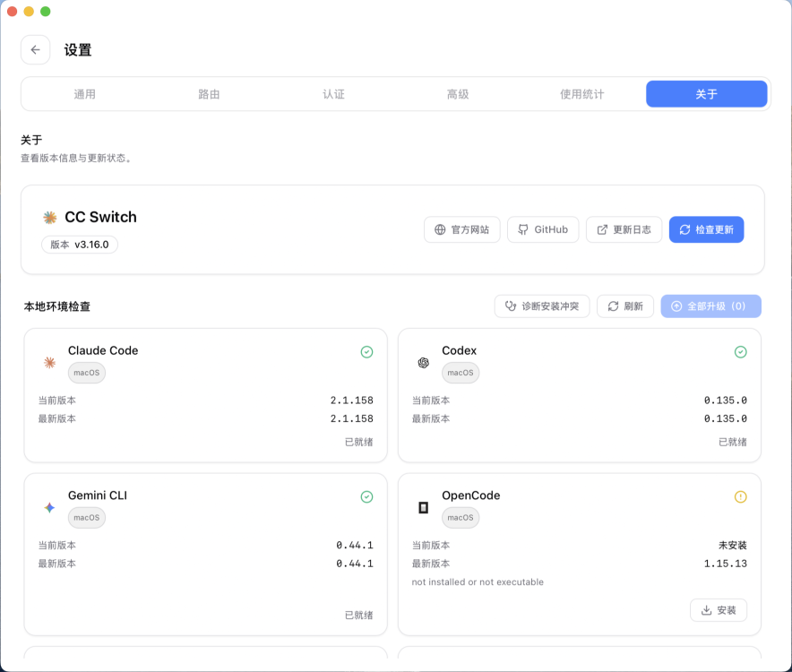Click Claude Code green check status icon
This screenshot has width=792, height=672.
366,351
